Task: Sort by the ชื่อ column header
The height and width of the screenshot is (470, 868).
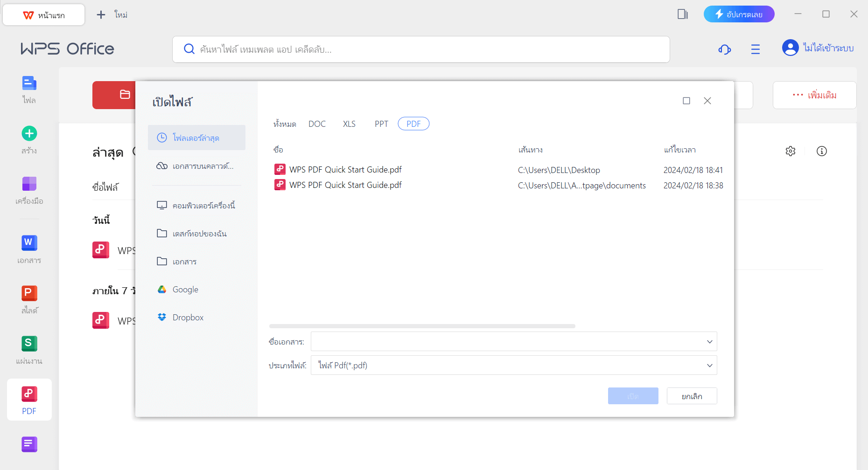Action: 278,150
